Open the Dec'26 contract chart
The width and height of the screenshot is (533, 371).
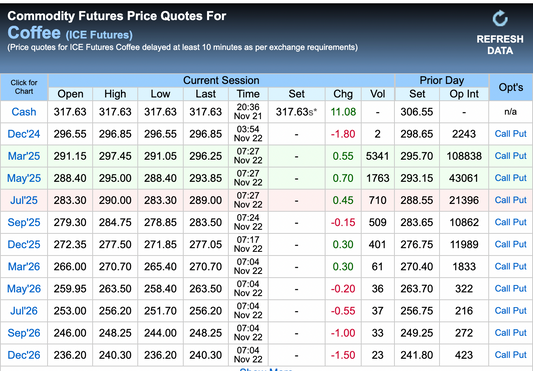click(24, 355)
